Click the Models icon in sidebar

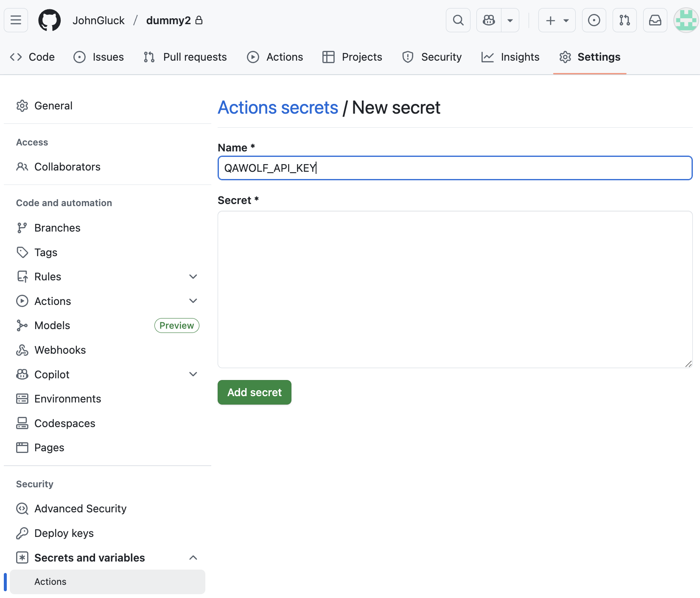(x=22, y=325)
